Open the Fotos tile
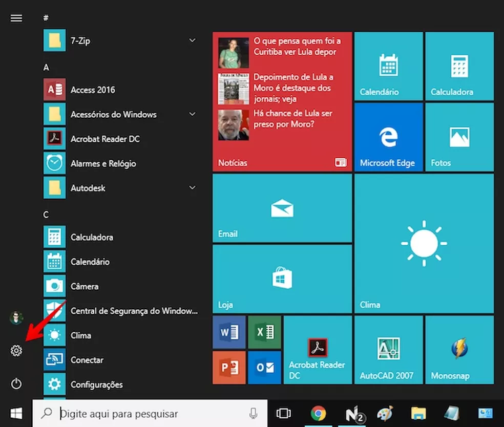The width and height of the screenshot is (504, 427). pos(459,137)
